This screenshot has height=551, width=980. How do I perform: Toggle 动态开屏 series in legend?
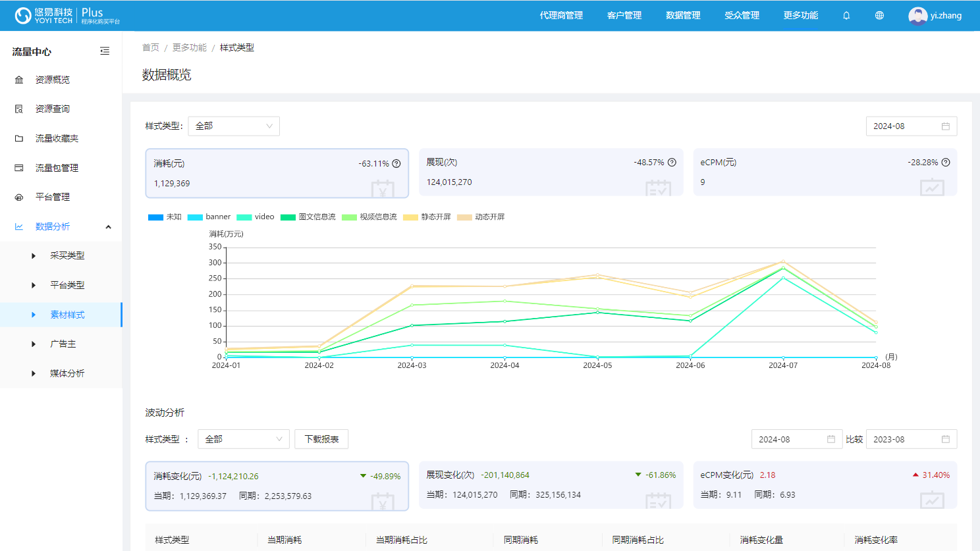coord(481,217)
